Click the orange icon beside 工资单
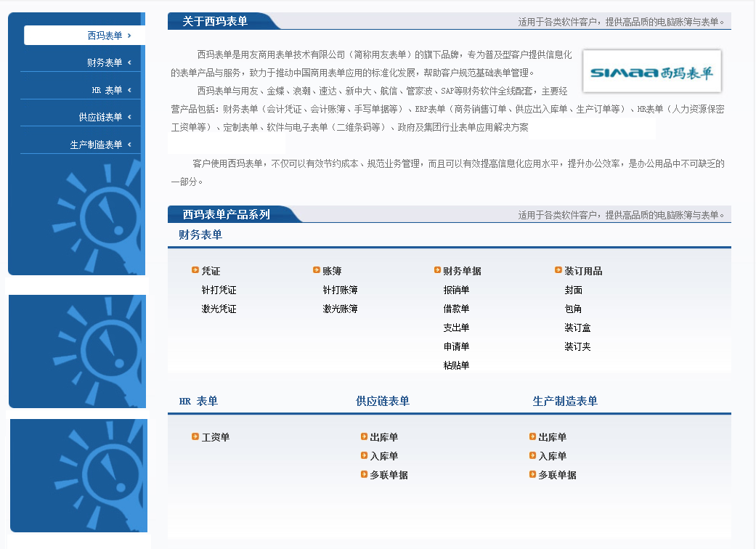Screen dimensions: 756x549 point(195,436)
